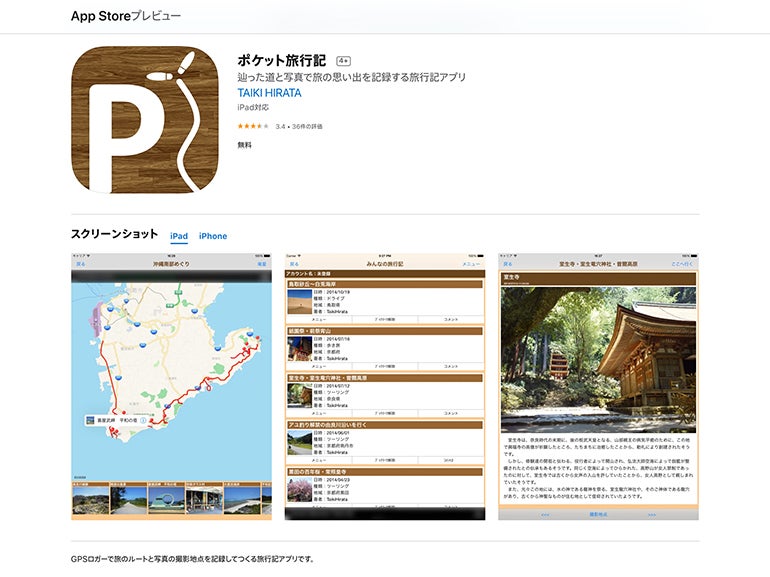Image resolution: width=770 pixels, height=577 pixels.
Task: Open the みんなの旅行記 list screenshot
Action: (384, 386)
